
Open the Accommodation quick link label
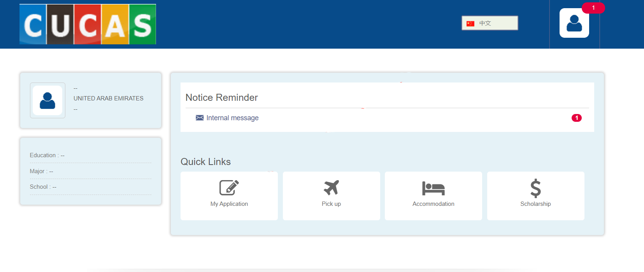pos(433,204)
